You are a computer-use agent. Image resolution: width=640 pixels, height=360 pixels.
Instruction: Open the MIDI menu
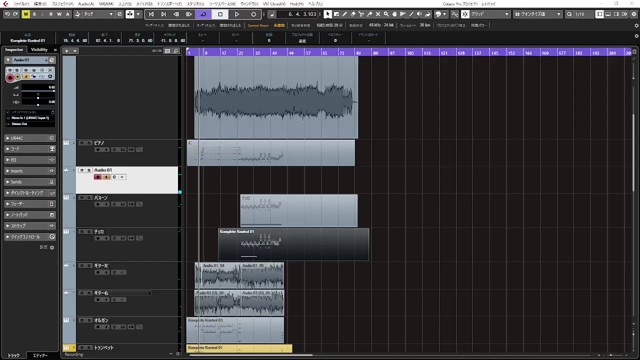(x=106, y=4)
